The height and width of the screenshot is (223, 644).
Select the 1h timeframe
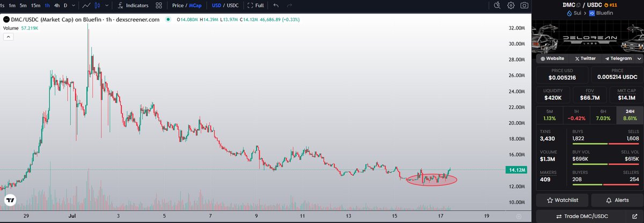48,5
